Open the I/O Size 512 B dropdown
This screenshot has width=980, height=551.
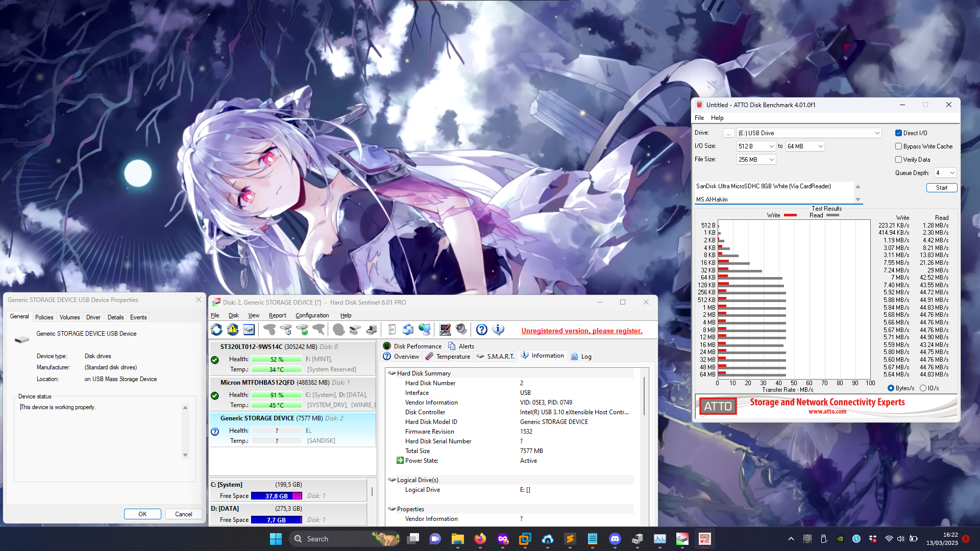756,146
